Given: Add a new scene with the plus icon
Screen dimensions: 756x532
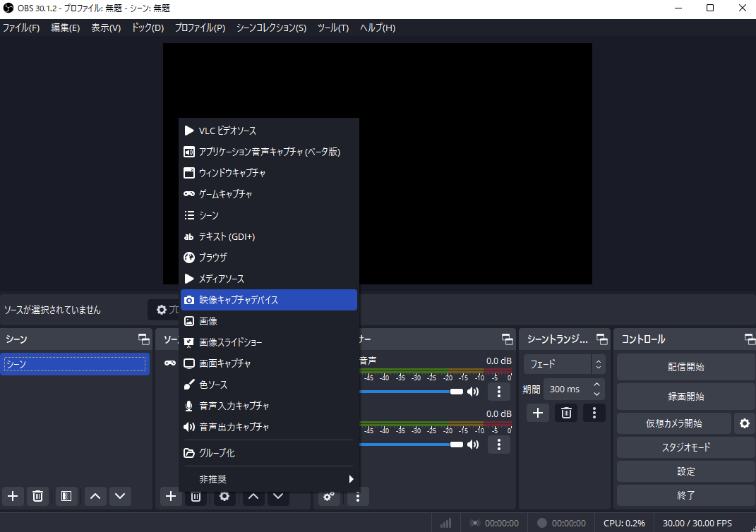Looking at the screenshot, I should point(12,496).
